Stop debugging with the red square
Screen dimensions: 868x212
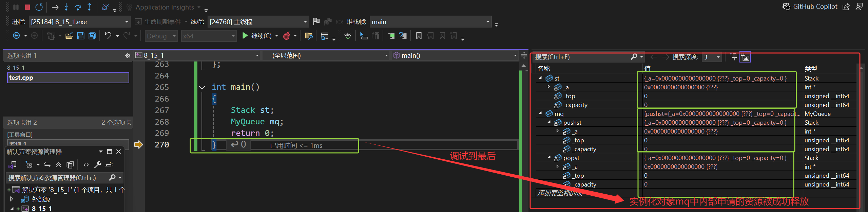(27, 7)
